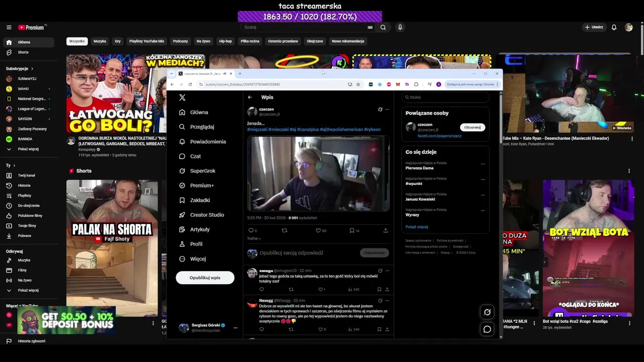This screenshot has width=644, height=362.
Task: Click the YouTube search magnifier button
Action: click(x=383, y=27)
